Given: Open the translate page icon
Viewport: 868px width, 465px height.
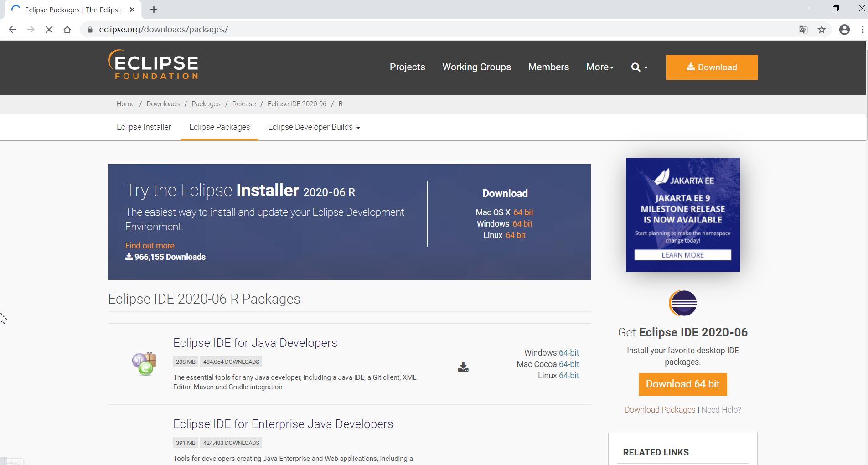Looking at the screenshot, I should point(803,30).
